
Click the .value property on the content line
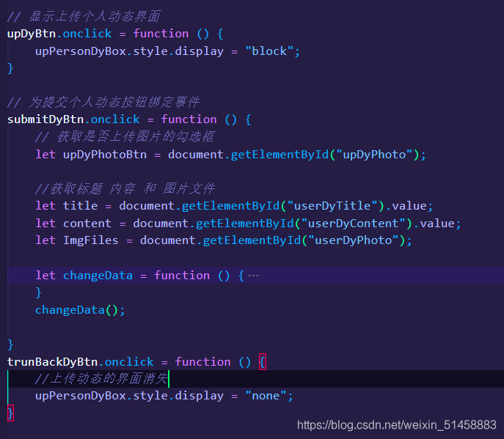(x=434, y=224)
